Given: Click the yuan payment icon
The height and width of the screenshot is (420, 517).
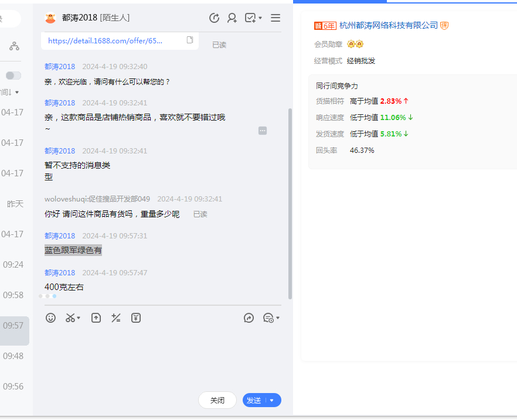Looking at the screenshot, I should (x=136, y=318).
